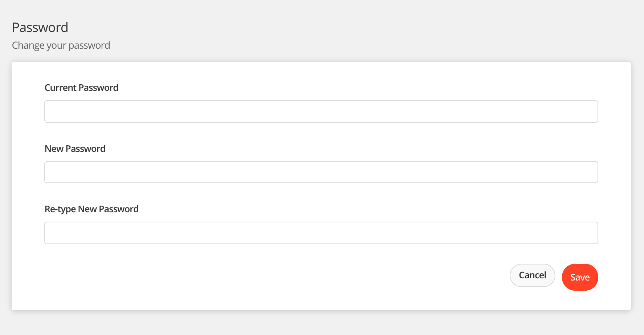Hit the white Cancel pill button
Image resolution: width=644 pixels, height=335 pixels.
(532, 275)
